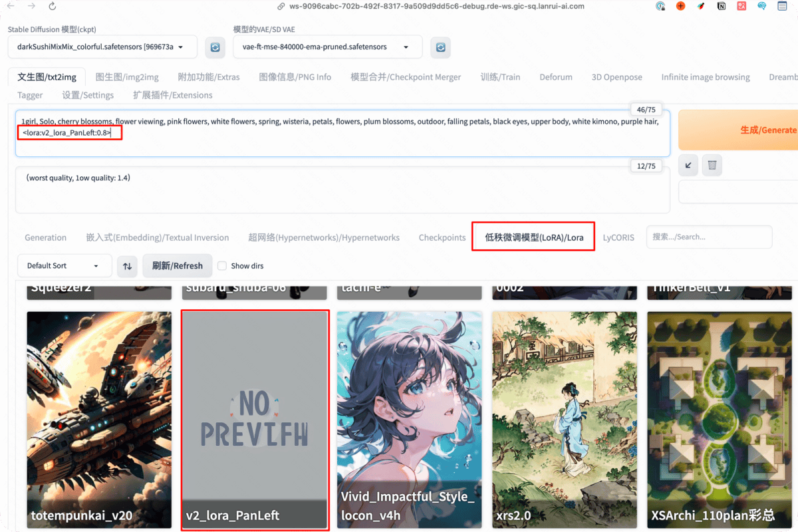The width and height of the screenshot is (798, 532).
Task: Select the xrs2.0 LoRA card
Action: (x=565, y=420)
